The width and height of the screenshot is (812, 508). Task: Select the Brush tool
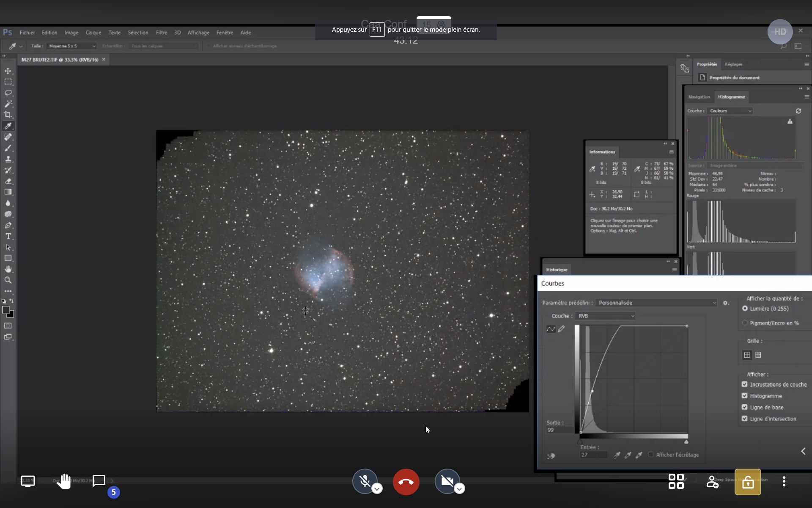pyautogui.click(x=8, y=148)
